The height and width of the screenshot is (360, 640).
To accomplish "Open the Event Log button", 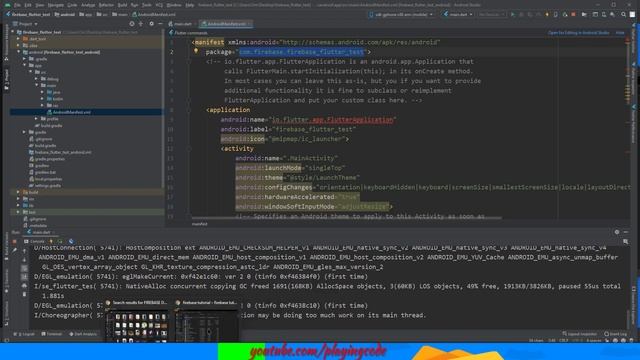I will [x=617, y=334].
